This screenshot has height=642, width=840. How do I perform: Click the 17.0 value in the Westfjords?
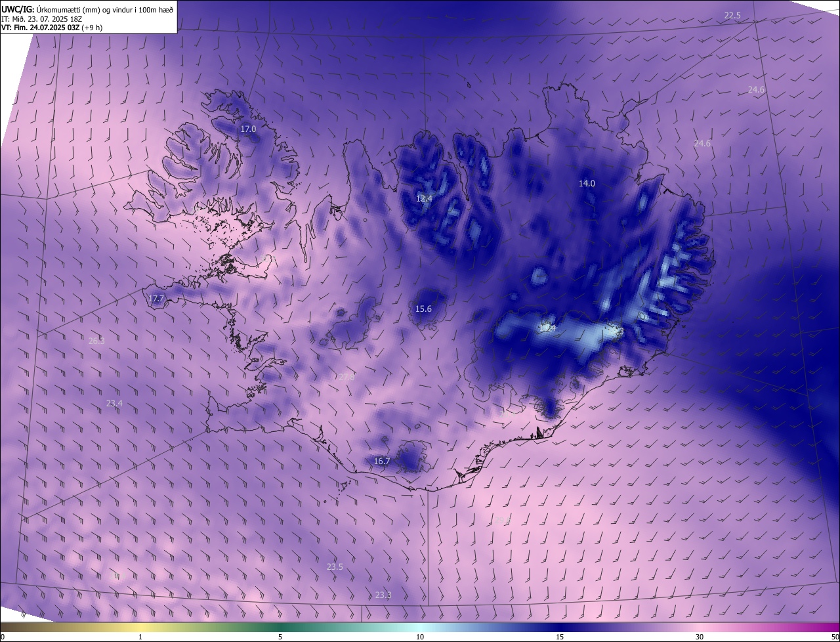pyautogui.click(x=248, y=129)
